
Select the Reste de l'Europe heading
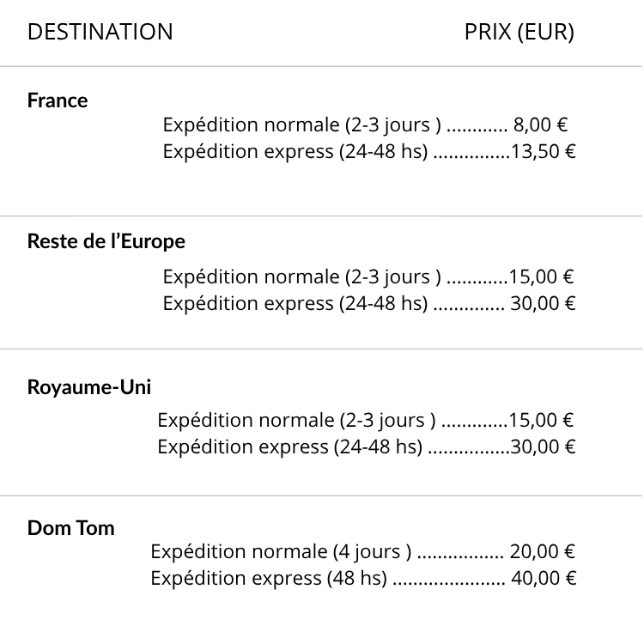pos(106,241)
